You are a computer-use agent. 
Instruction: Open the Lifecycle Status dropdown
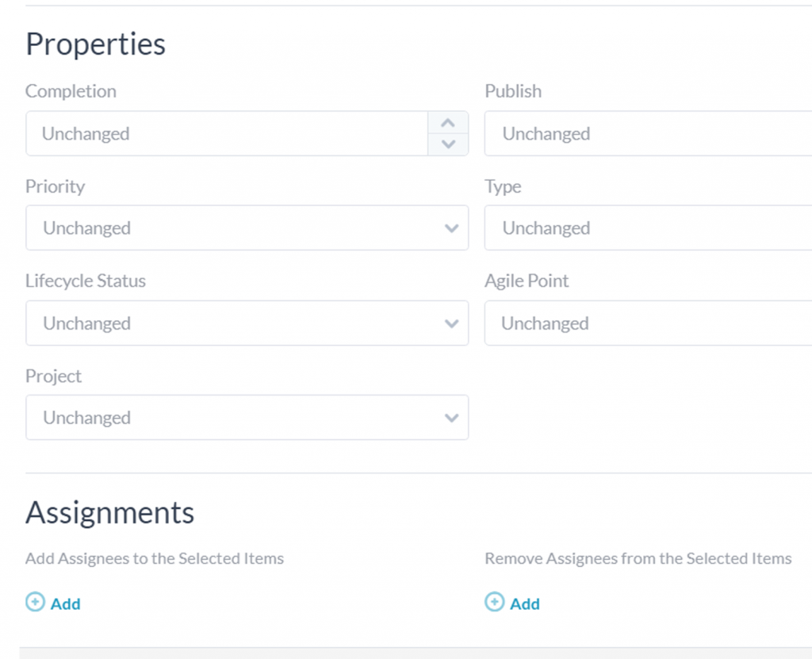238,324
